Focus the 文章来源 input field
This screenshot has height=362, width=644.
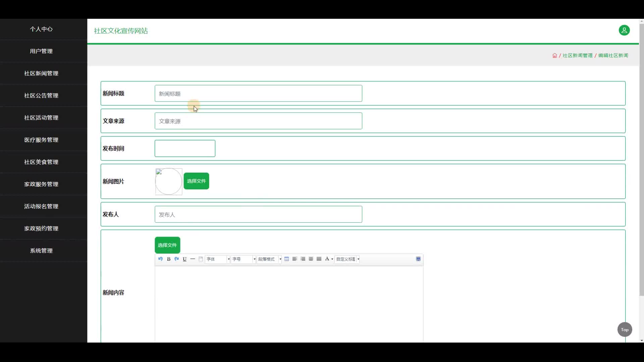tap(258, 121)
